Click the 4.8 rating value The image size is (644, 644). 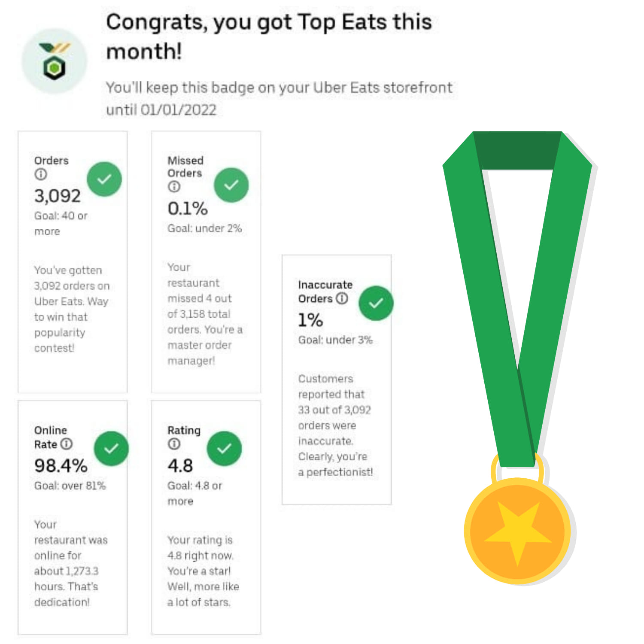[180, 466]
